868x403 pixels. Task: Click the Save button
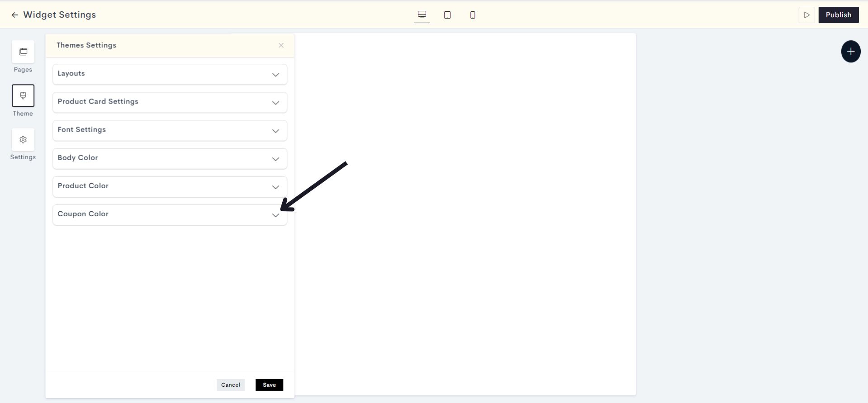[x=269, y=385]
